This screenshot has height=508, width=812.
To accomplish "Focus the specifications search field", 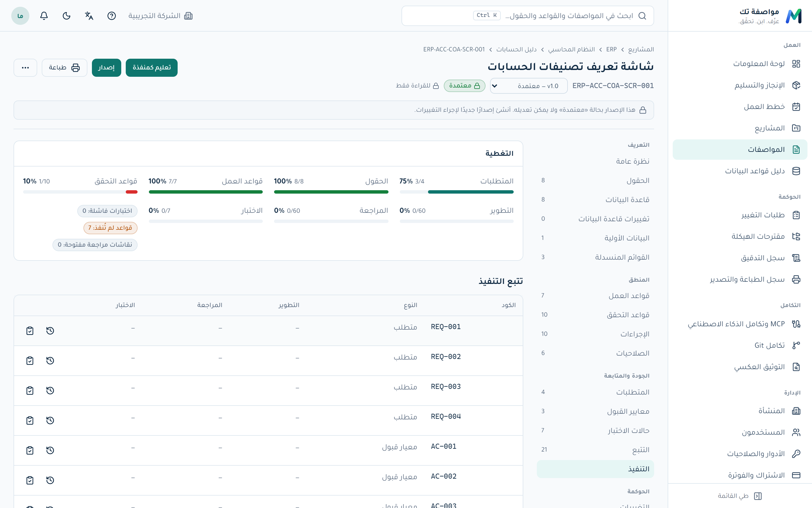I will click(528, 16).
